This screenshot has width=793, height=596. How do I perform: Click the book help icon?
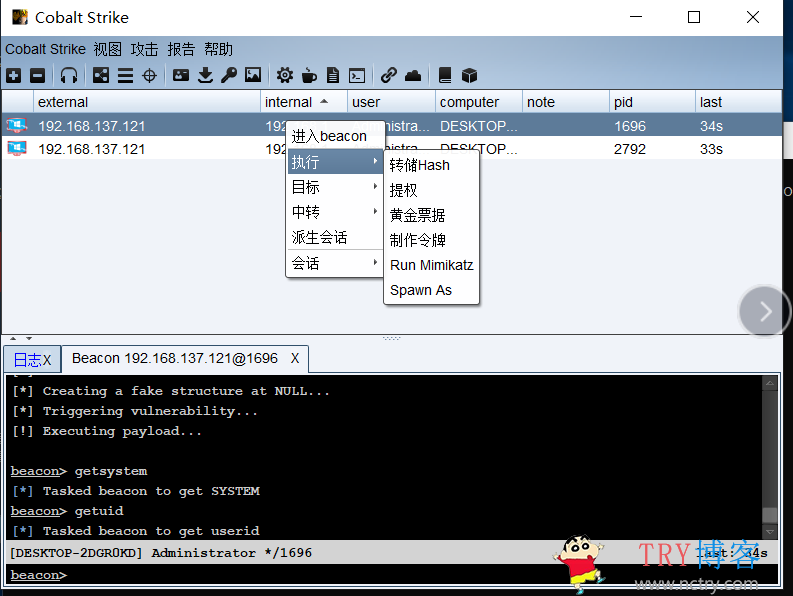click(445, 76)
